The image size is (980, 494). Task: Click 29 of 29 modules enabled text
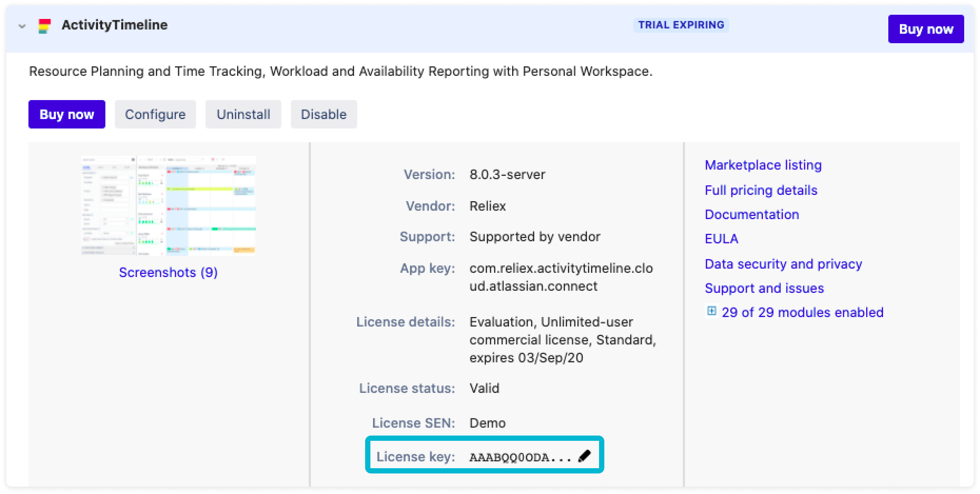point(802,312)
